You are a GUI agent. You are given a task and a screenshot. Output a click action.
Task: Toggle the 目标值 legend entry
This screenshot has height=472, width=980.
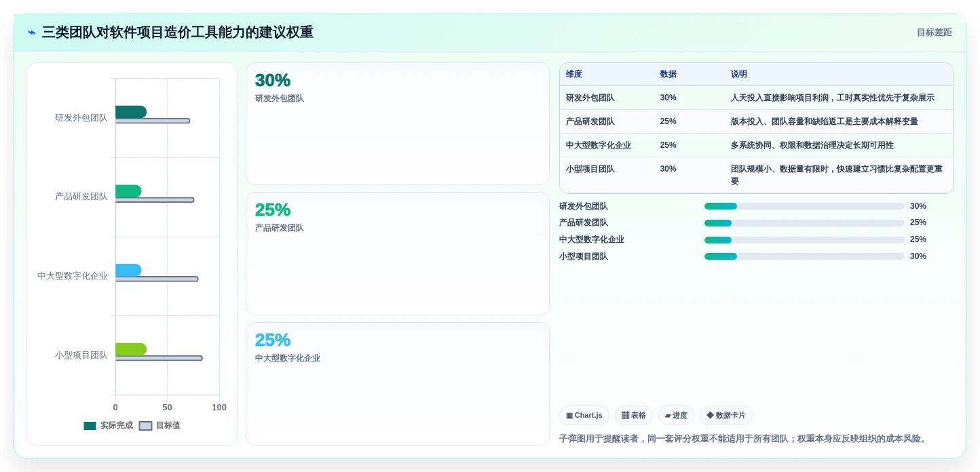[159, 426]
